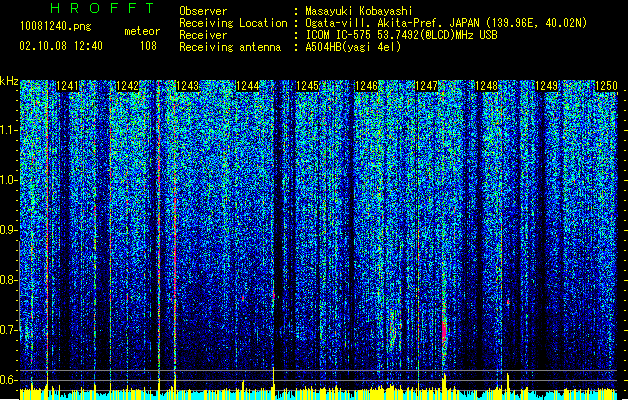Click the 1242 time marker

coord(127,86)
